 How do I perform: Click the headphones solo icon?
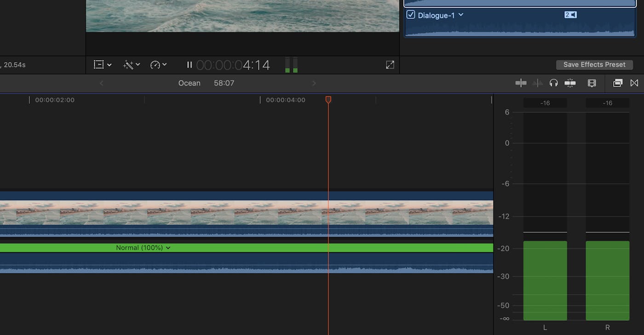pos(553,83)
